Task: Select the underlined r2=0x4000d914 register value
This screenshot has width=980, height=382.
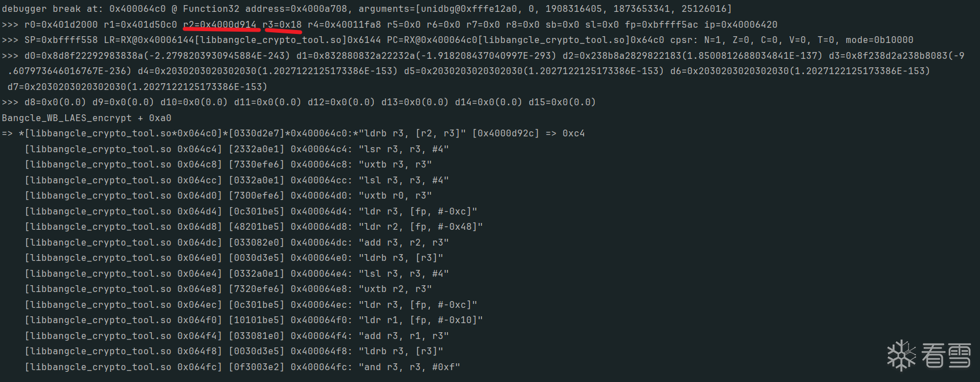Action: pyautogui.click(x=220, y=25)
